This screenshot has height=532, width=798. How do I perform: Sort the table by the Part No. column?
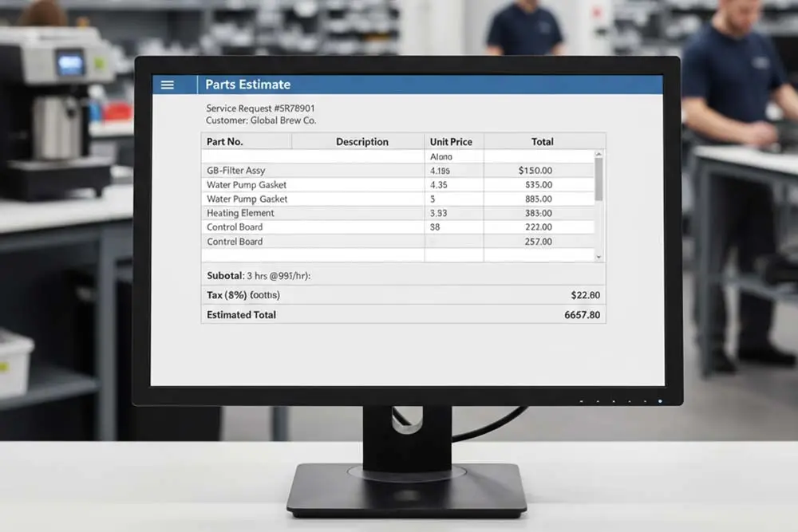pyautogui.click(x=226, y=141)
